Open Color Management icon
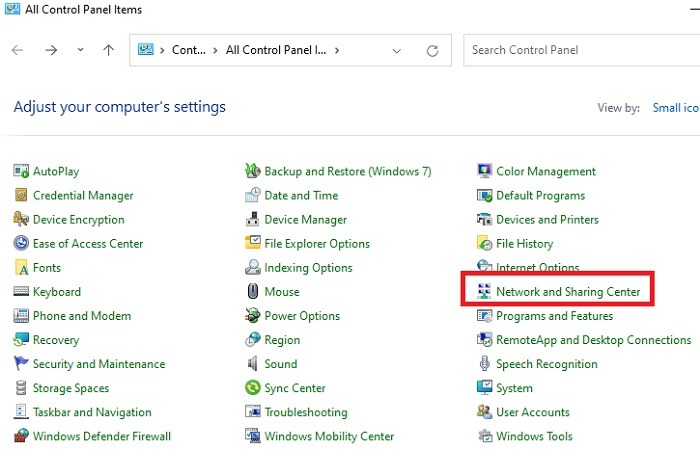700x450 pixels. pos(484,171)
